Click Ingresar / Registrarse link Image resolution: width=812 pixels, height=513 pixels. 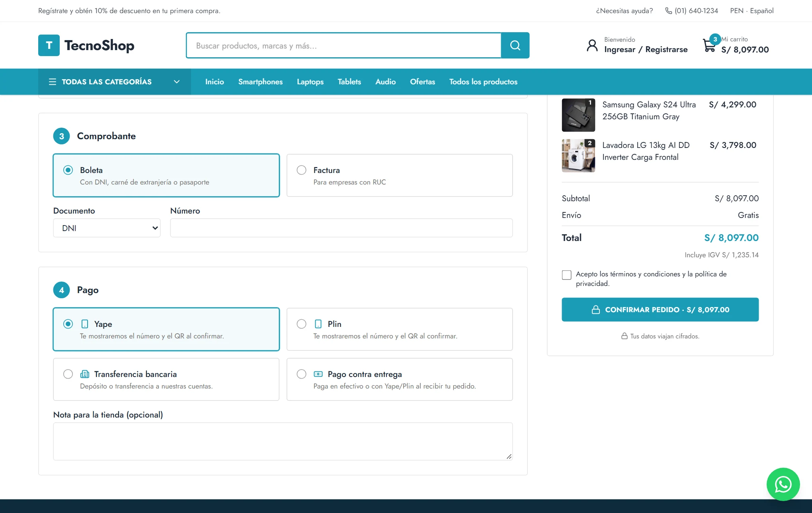[646, 49]
